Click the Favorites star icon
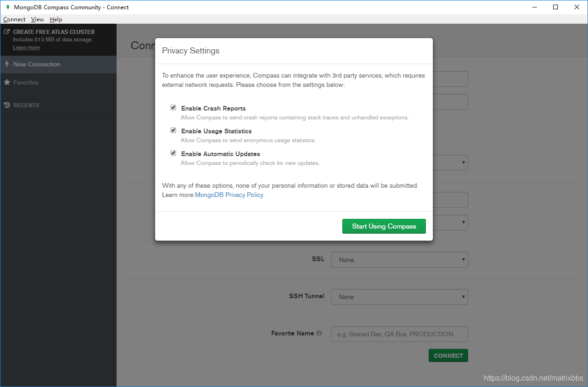The width and height of the screenshot is (588, 387). 7,82
